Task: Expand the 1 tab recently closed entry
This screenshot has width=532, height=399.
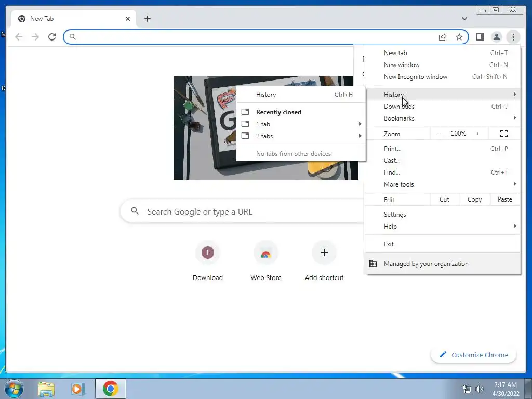Action: 301,124
